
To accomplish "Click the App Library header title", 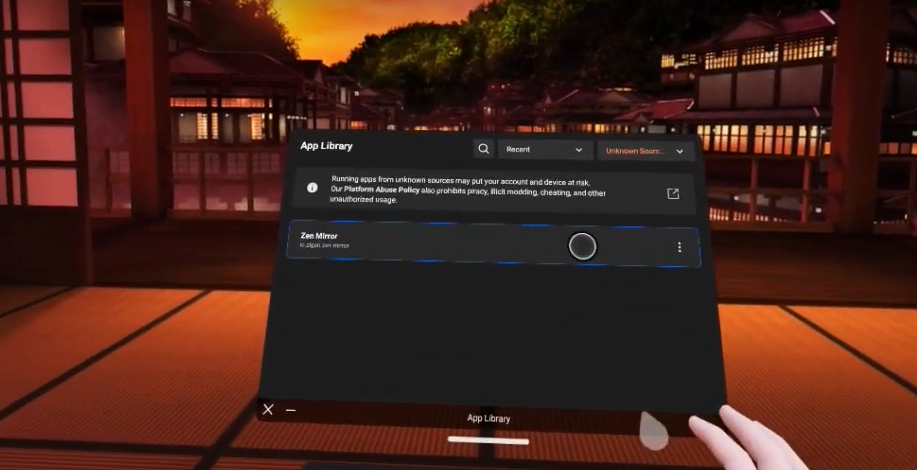I will click(x=326, y=146).
